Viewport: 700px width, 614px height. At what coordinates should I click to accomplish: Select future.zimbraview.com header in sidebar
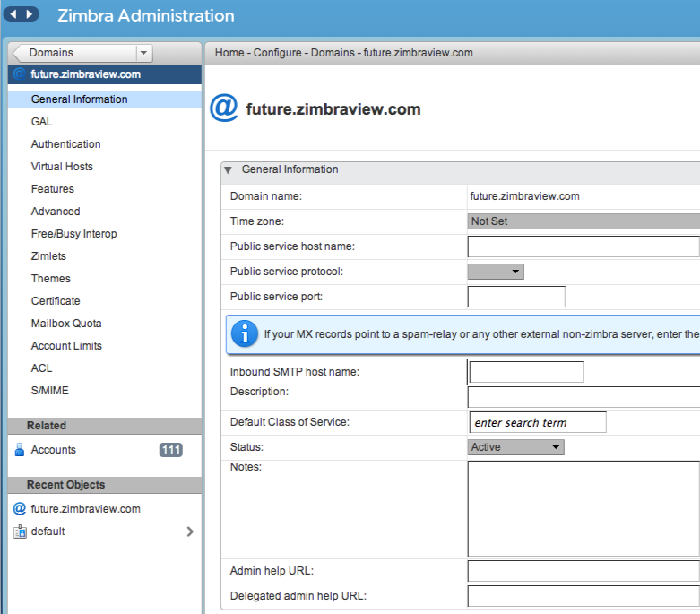(x=105, y=74)
